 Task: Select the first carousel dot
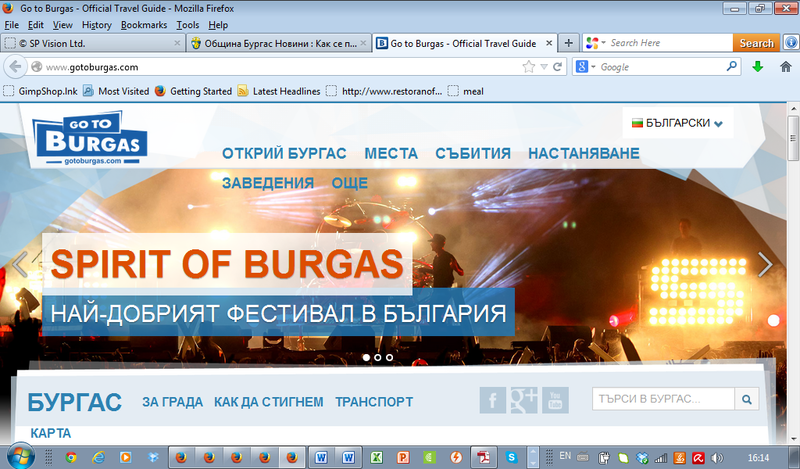(x=366, y=357)
